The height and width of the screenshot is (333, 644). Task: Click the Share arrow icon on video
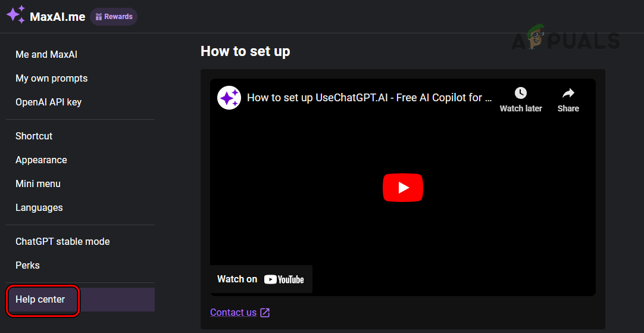tap(568, 93)
